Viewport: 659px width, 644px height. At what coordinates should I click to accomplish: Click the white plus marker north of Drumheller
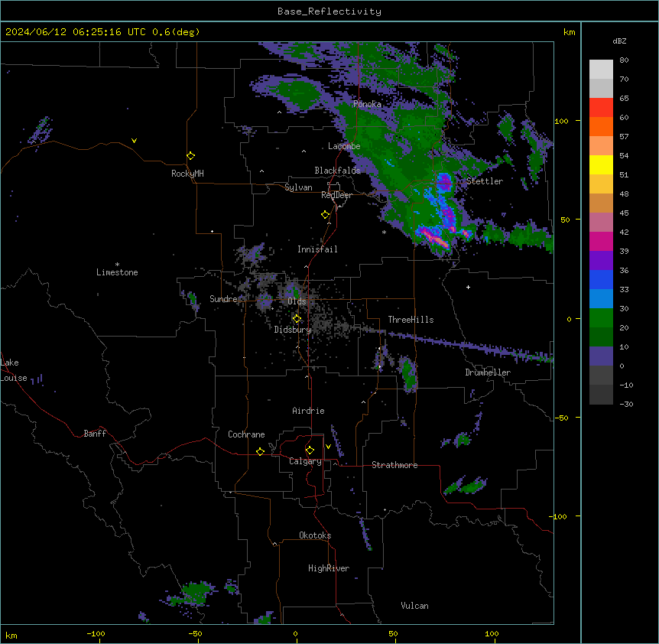pyautogui.click(x=468, y=287)
